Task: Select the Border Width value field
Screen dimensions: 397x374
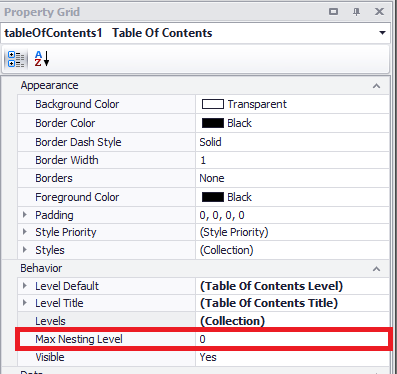Action: [292, 160]
